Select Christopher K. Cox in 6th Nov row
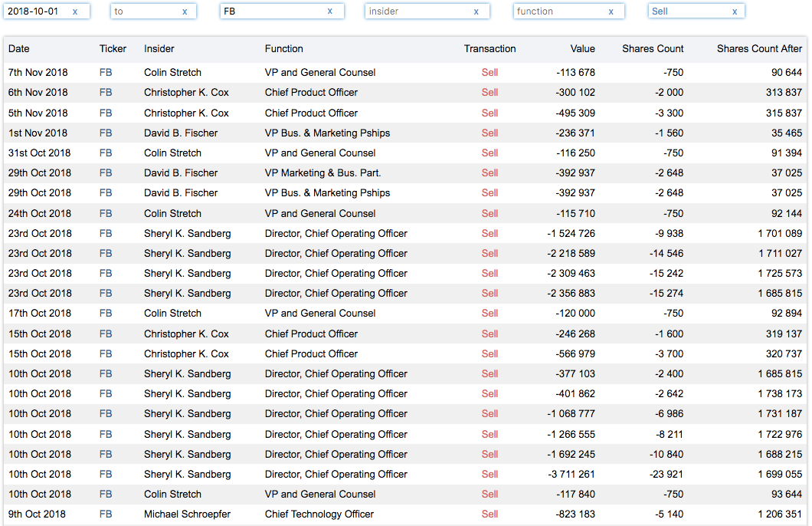This screenshot has width=812, height=526. click(186, 92)
